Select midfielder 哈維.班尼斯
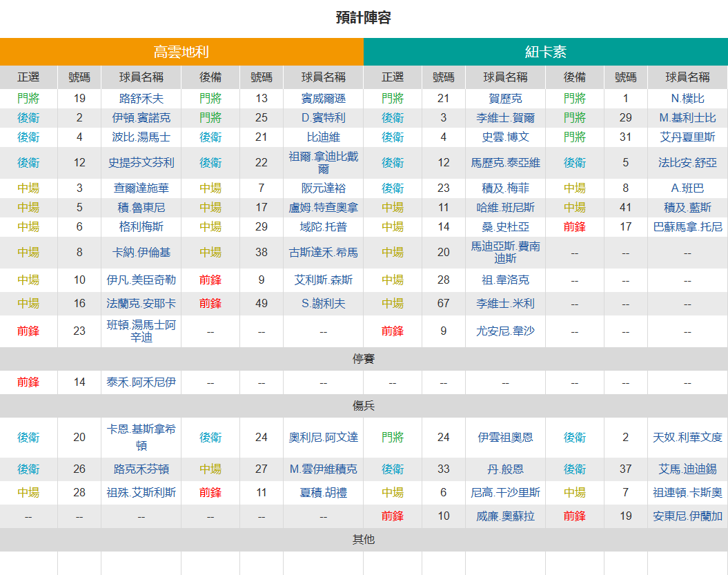Viewport: 728px width, 575px height. [506, 208]
